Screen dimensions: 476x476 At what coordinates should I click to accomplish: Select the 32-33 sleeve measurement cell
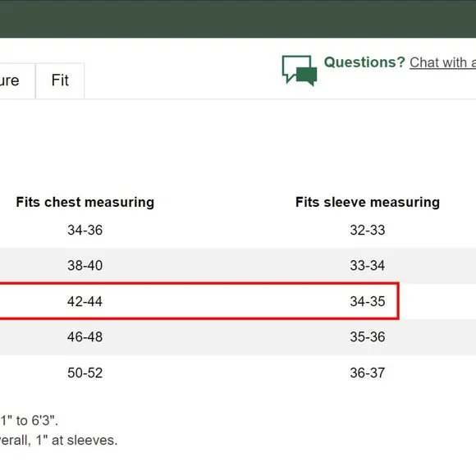[x=368, y=230]
